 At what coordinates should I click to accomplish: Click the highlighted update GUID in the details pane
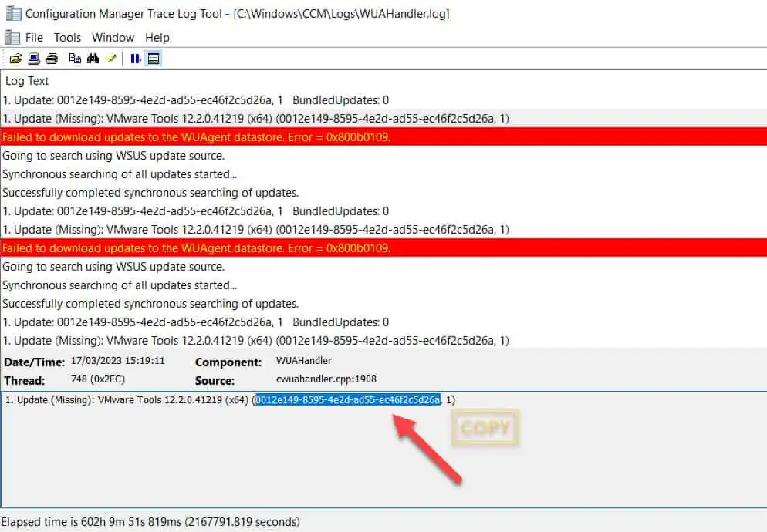pos(348,400)
